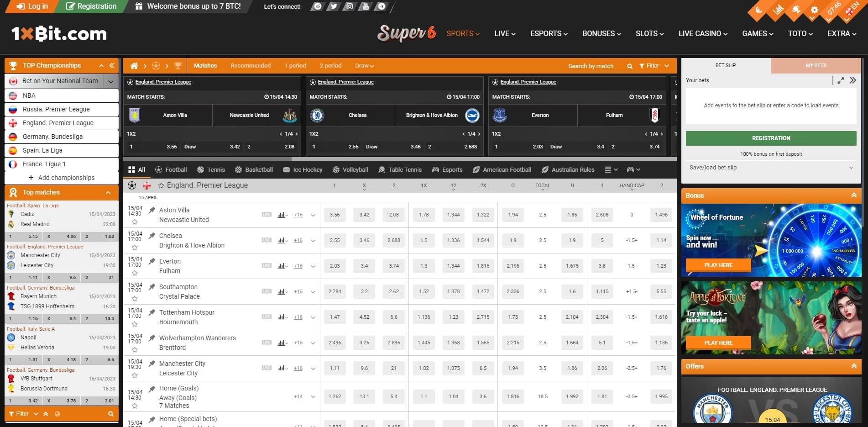Image resolution: width=868 pixels, height=427 pixels.
Task: Click the home icon in orange breadcrumb bar
Action: pos(134,66)
